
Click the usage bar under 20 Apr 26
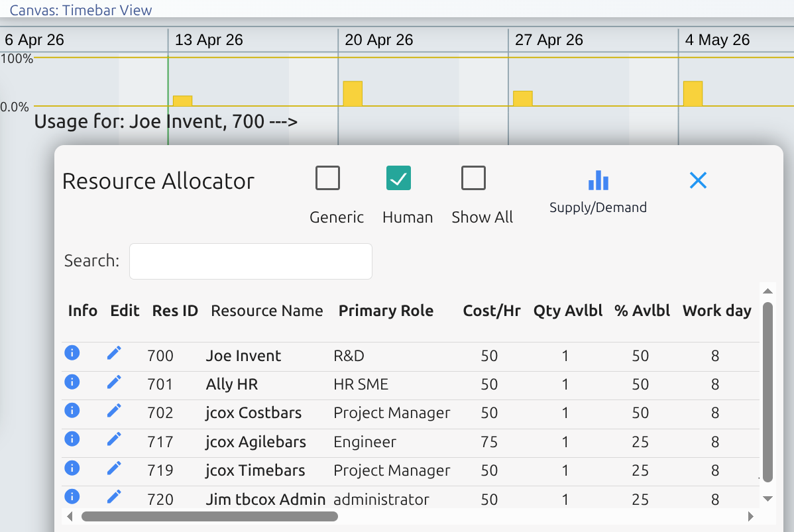(x=353, y=93)
